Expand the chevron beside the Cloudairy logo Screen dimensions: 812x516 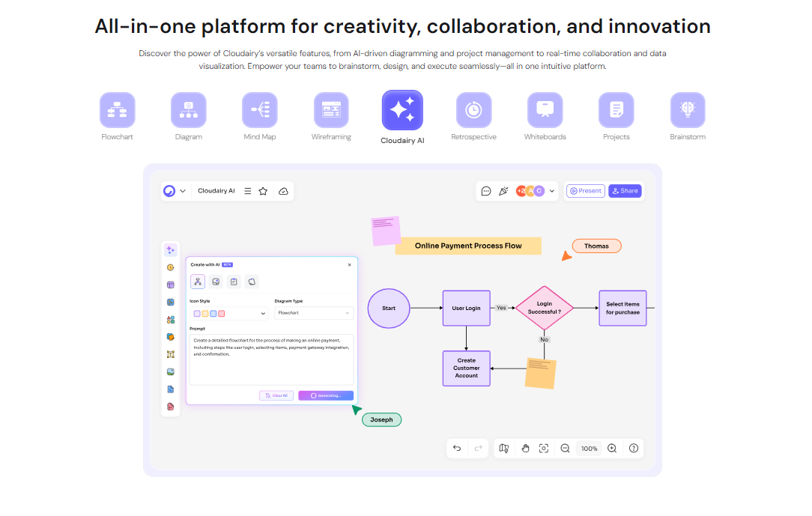click(183, 191)
